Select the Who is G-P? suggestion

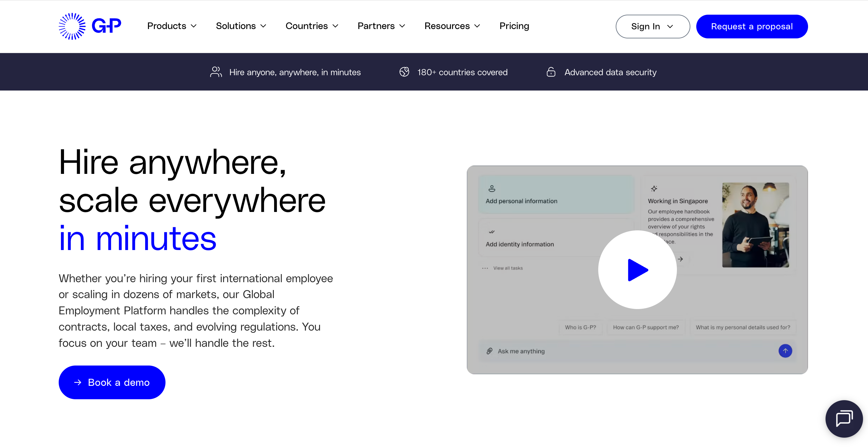580,327
